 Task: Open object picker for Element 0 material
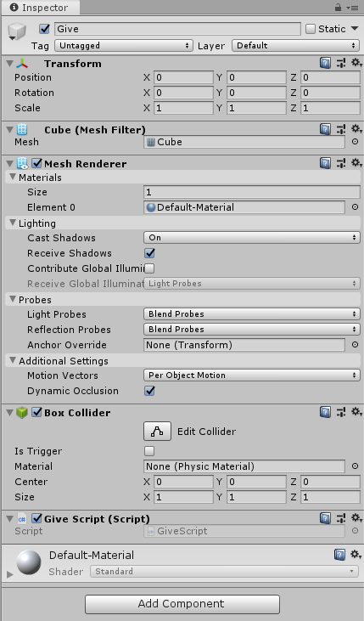pyautogui.click(x=355, y=206)
